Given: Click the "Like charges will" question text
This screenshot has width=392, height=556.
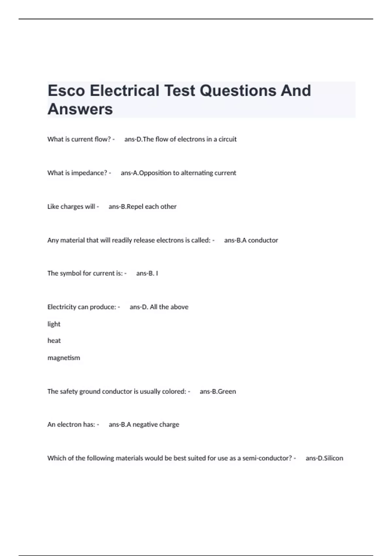Looking at the screenshot, I should pos(71,207).
